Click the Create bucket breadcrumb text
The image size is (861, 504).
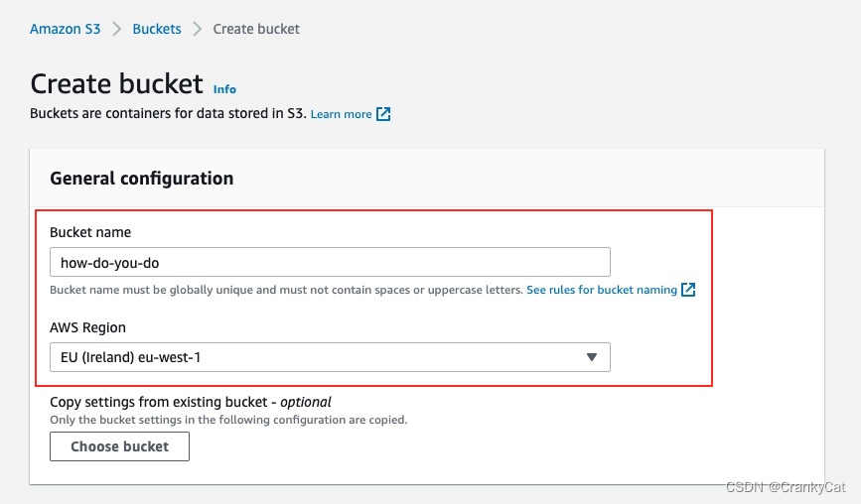256,29
